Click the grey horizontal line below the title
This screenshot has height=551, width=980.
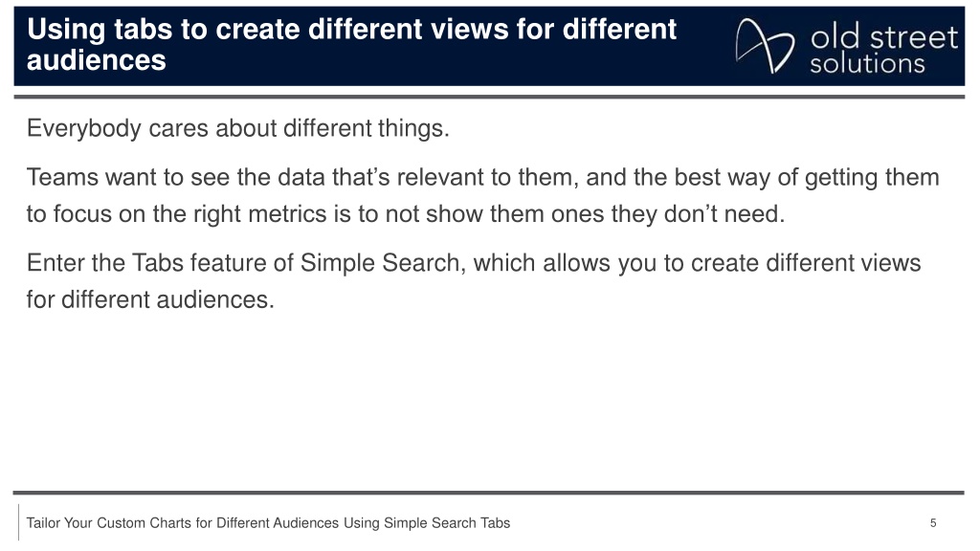[x=489, y=97]
